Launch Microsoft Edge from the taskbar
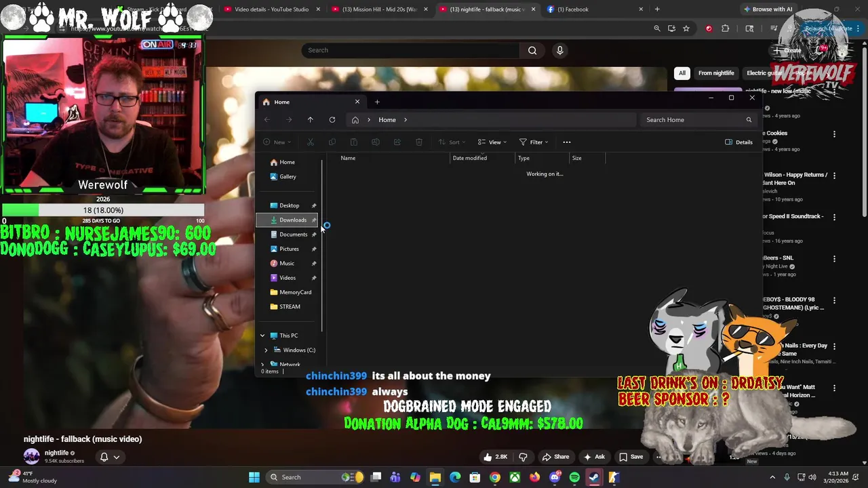868x488 pixels. 455,477
